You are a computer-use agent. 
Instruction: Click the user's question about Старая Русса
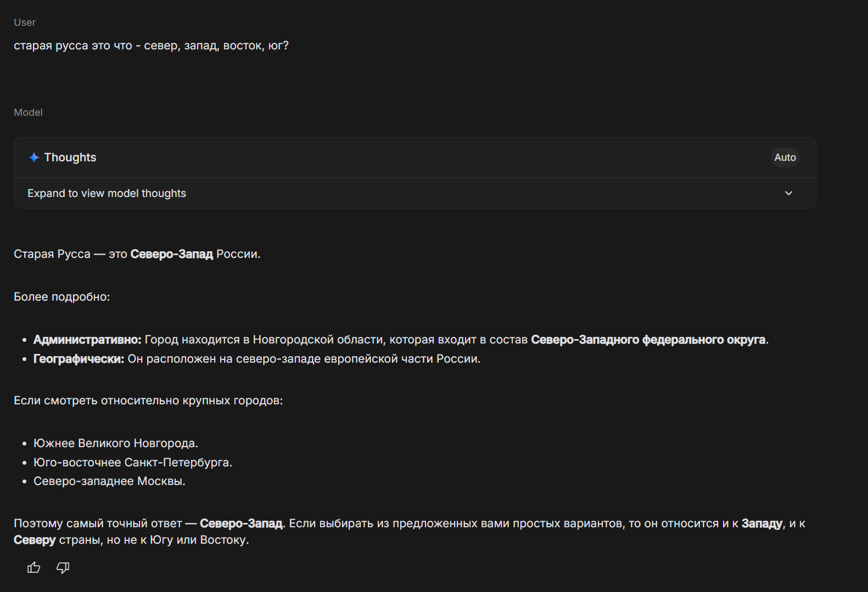click(151, 46)
